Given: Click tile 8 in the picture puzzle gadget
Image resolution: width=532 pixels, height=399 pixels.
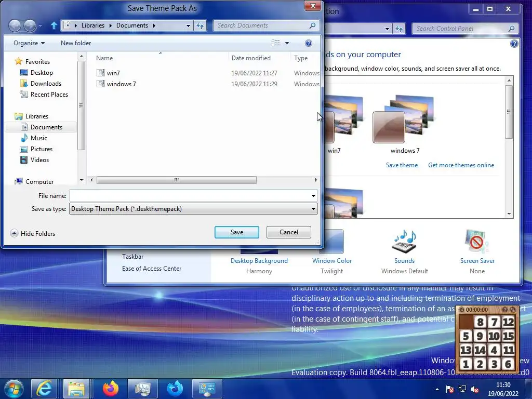Looking at the screenshot, I should coord(480,322).
